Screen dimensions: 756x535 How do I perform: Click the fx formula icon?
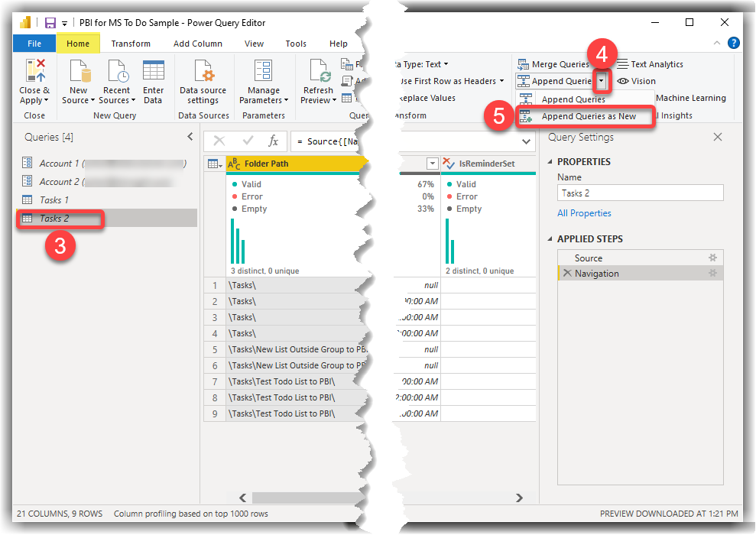(273, 141)
